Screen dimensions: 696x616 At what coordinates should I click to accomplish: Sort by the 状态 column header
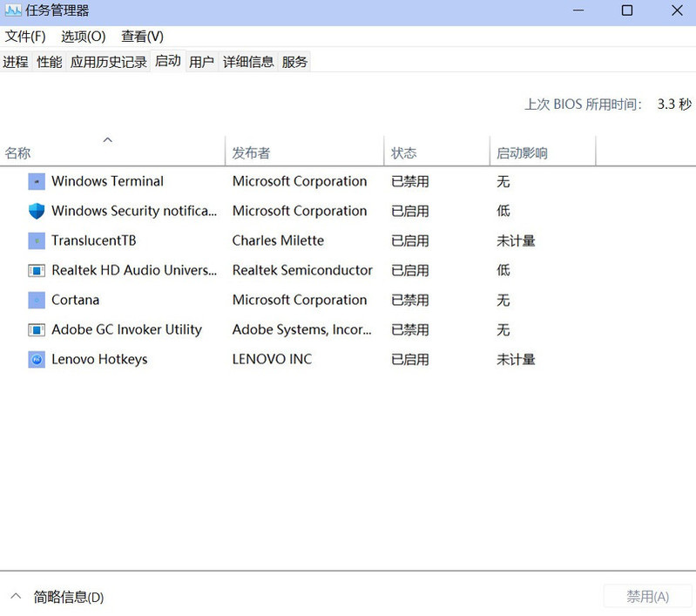(403, 153)
